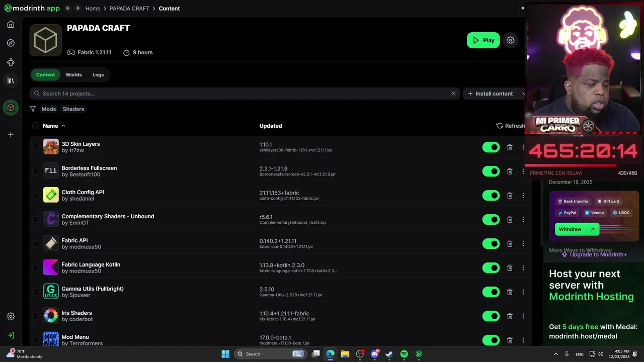The height and width of the screenshot is (362, 644).
Task: Delete the Cloth Config API mod
Action: pos(510,196)
